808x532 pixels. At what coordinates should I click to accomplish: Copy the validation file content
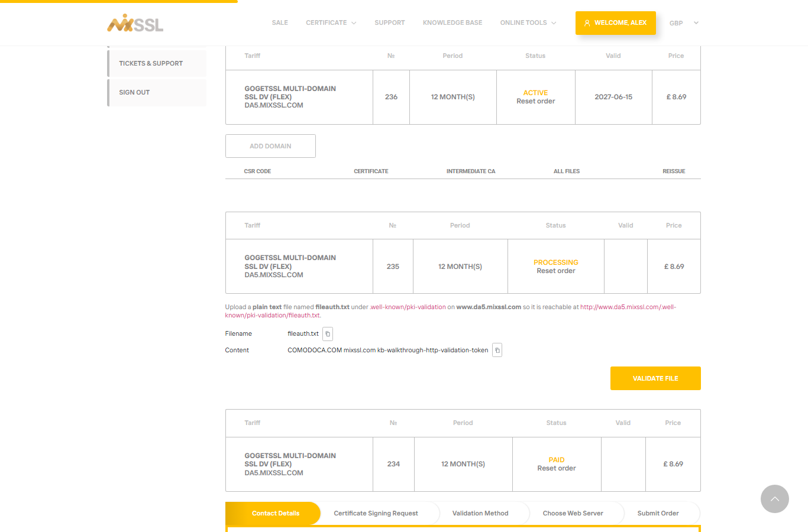coord(497,351)
